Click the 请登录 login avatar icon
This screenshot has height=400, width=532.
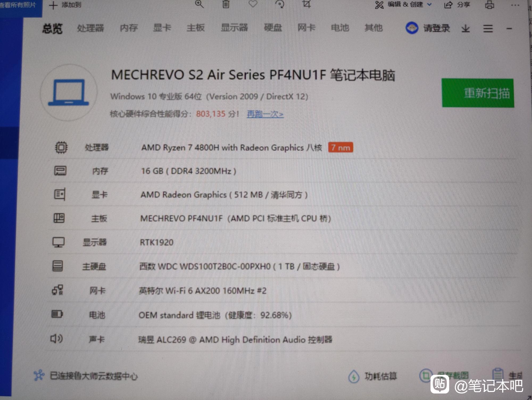point(412,28)
